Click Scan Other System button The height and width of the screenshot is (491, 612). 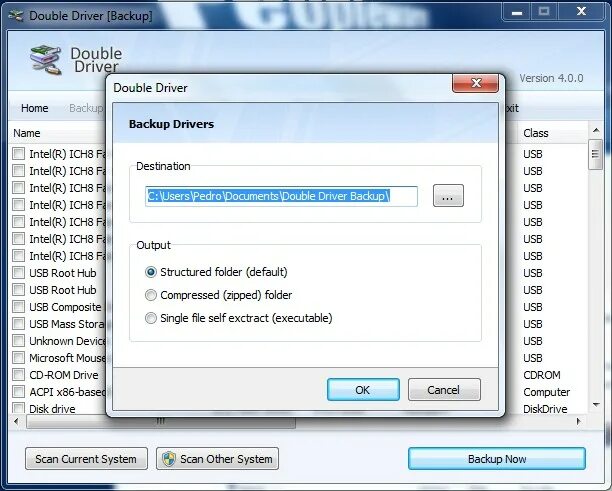(x=217, y=459)
